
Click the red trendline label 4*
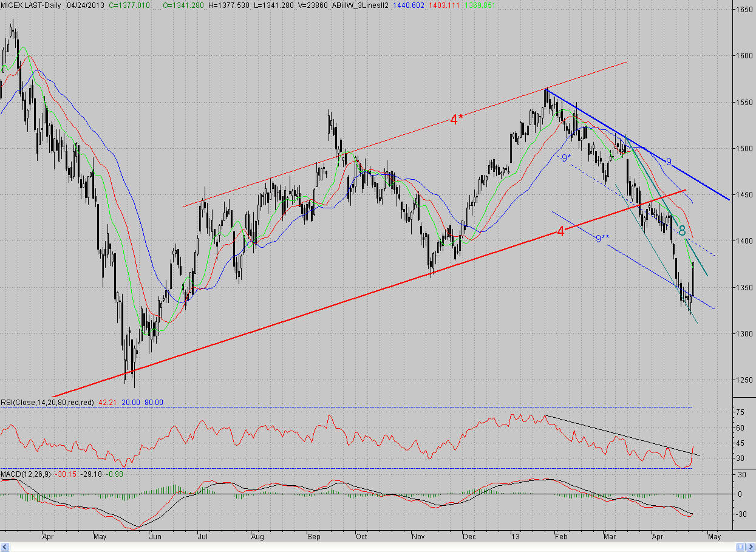pos(457,119)
